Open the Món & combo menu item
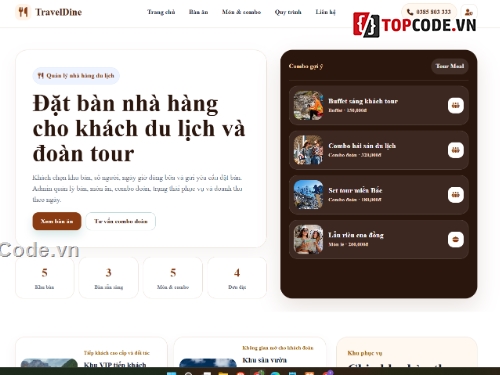Screen dimensions: 500x375 (241, 12)
